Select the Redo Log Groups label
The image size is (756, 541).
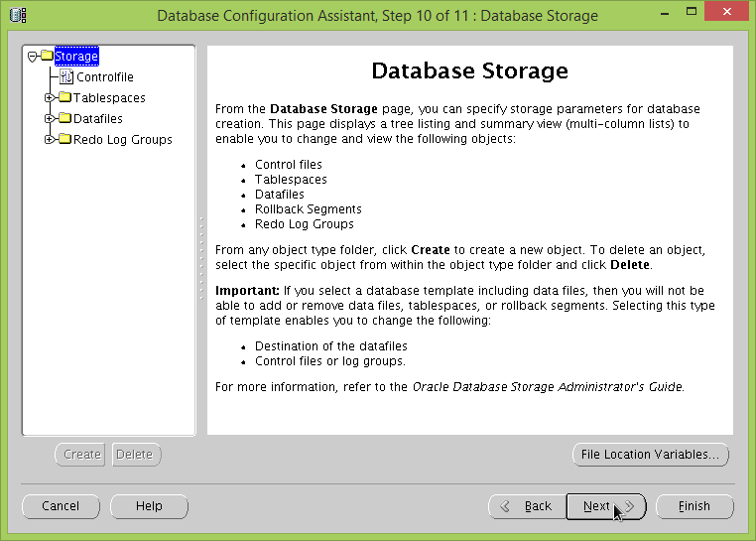(x=123, y=140)
